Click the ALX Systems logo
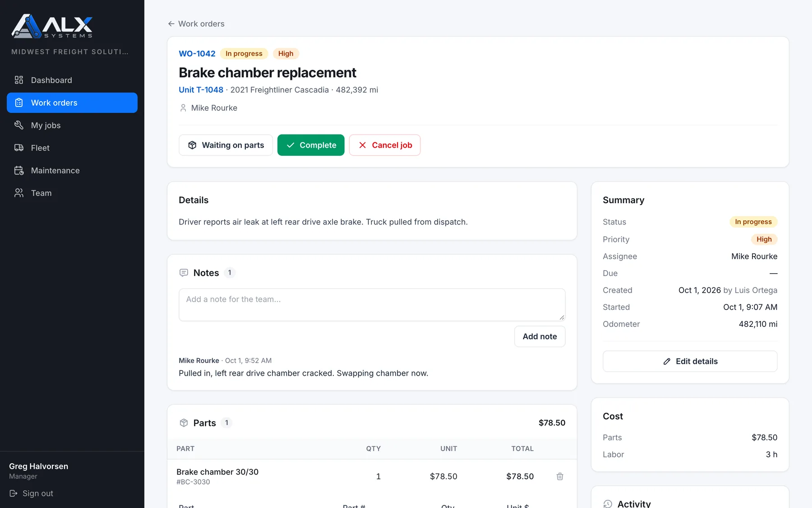This screenshot has width=812, height=508. [52, 26]
